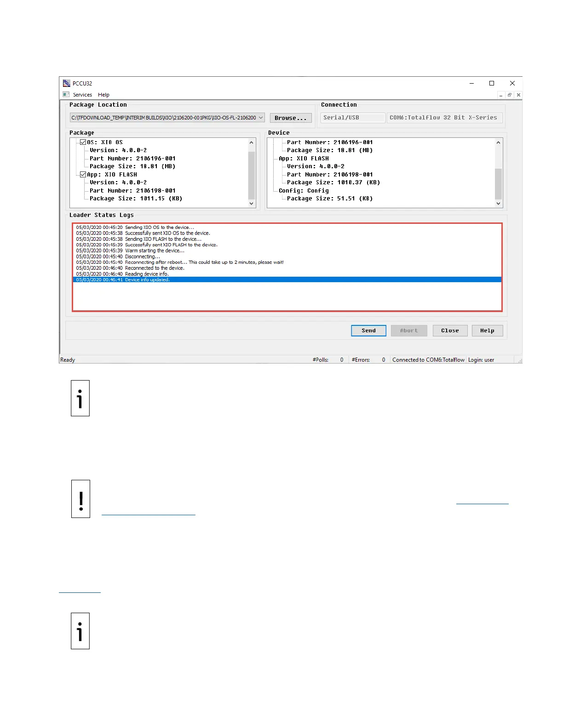Click the Serial/USB connection field

pos(352,118)
